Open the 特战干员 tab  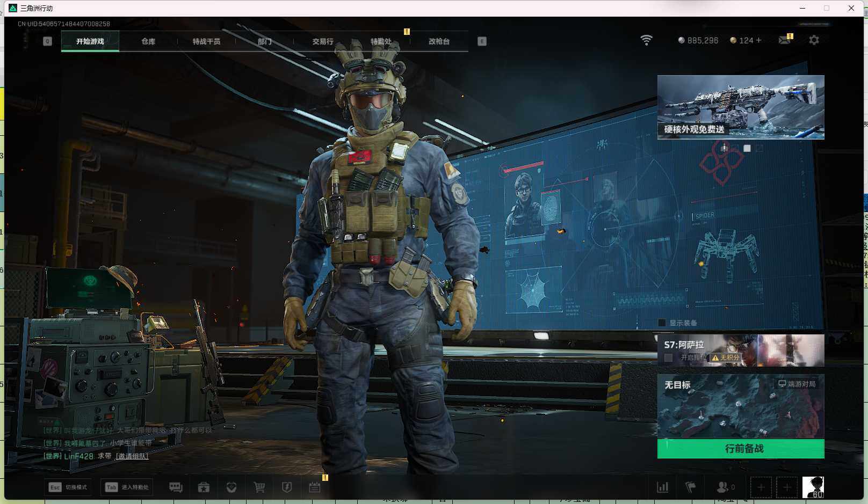pyautogui.click(x=206, y=41)
